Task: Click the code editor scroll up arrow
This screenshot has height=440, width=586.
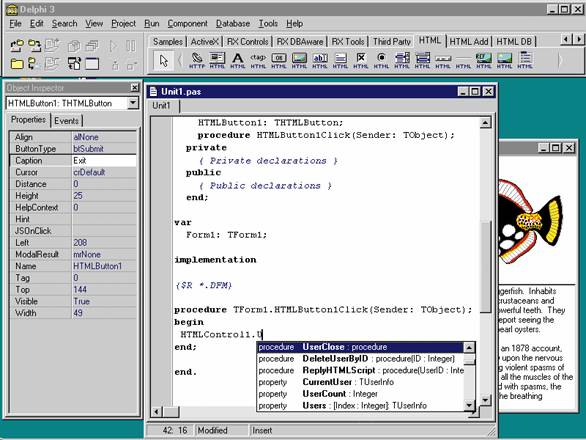Action: click(x=485, y=122)
